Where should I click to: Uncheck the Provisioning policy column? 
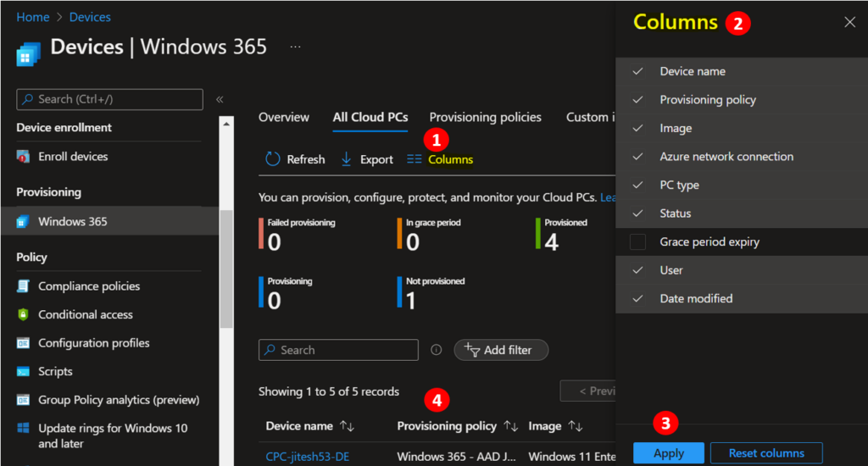637,100
